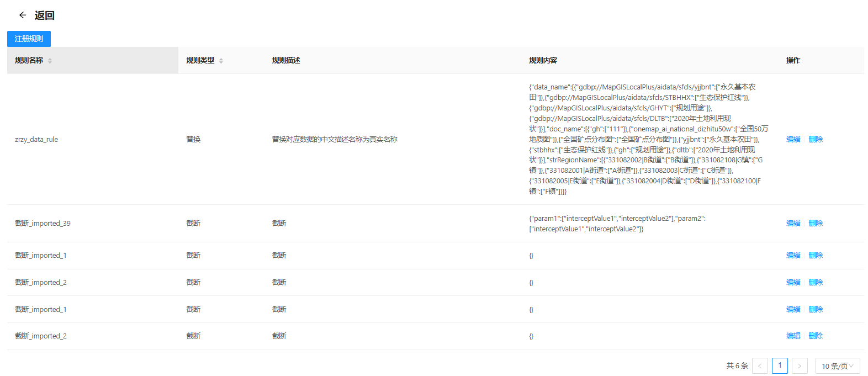Sort by 规则名称 column sort icon
This screenshot has width=868, height=376.
pos(50,61)
